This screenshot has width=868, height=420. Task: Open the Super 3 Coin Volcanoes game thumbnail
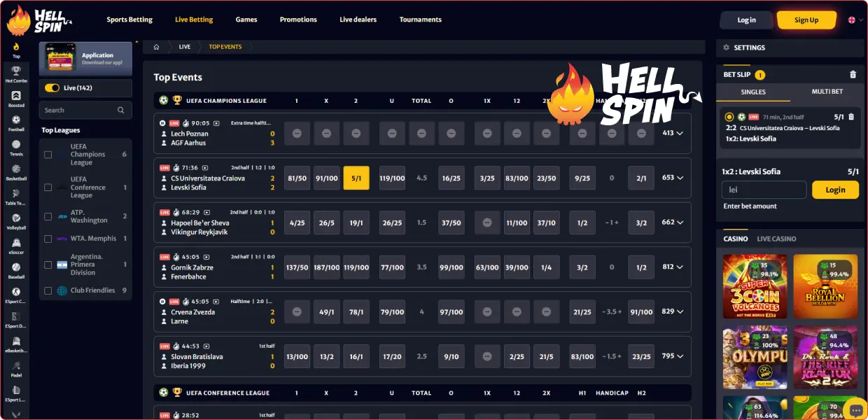pos(755,287)
